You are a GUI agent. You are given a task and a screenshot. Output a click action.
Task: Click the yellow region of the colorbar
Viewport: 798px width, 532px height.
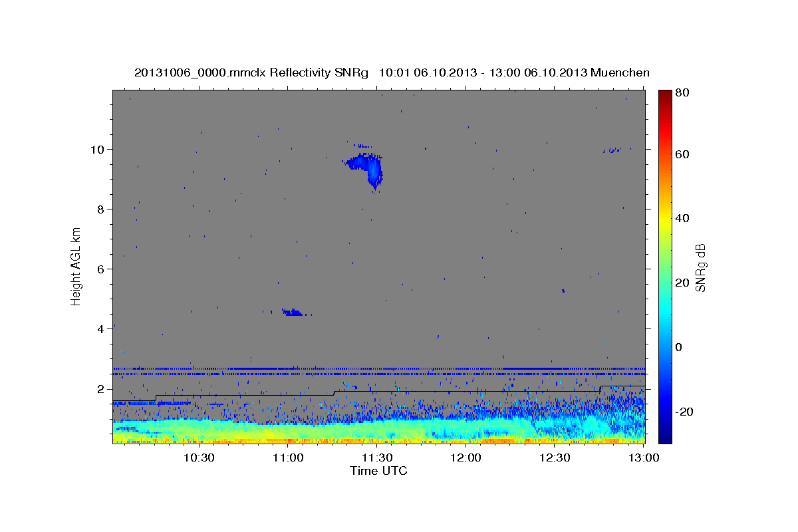point(665,218)
